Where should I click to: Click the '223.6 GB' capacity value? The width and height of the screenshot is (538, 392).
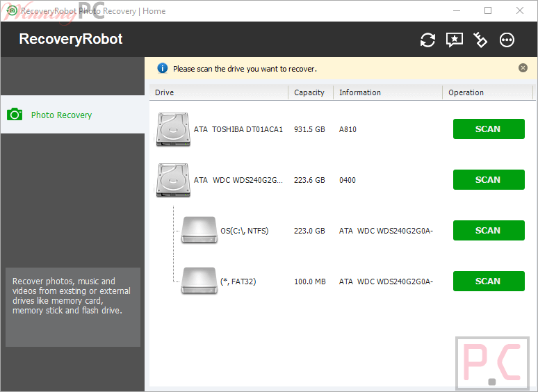tap(309, 180)
